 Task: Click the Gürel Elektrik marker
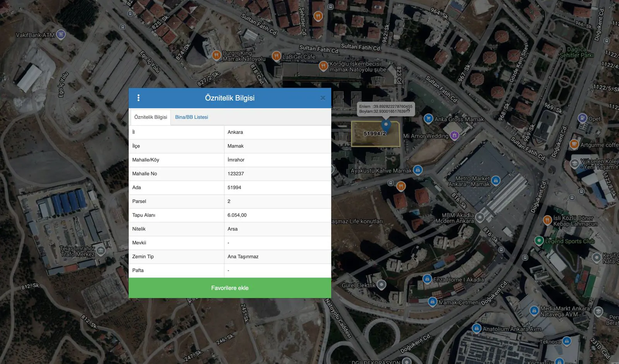point(381,285)
